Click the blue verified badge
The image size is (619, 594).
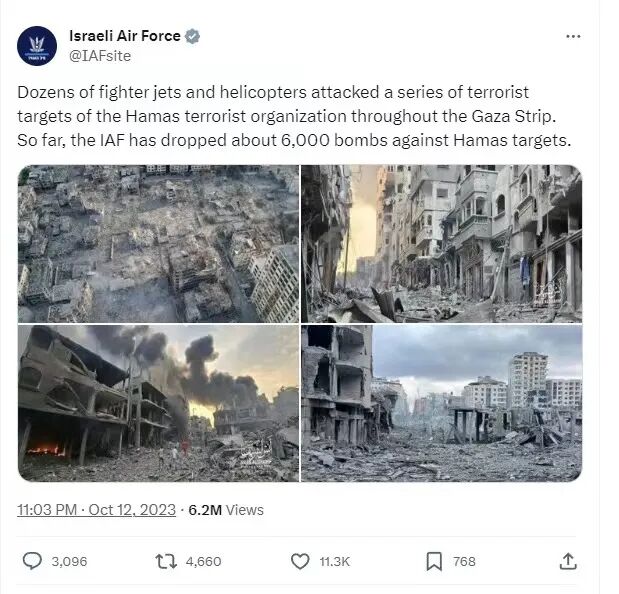tap(193, 36)
